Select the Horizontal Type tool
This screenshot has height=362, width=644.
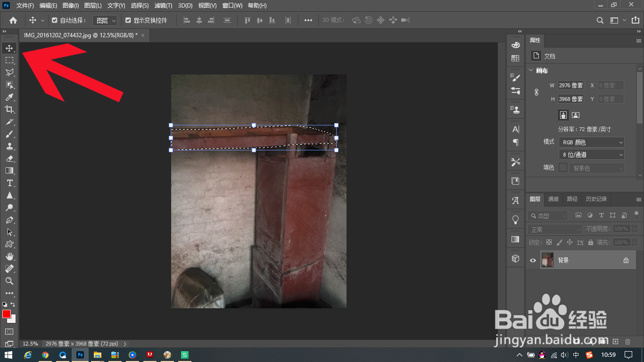click(9, 183)
